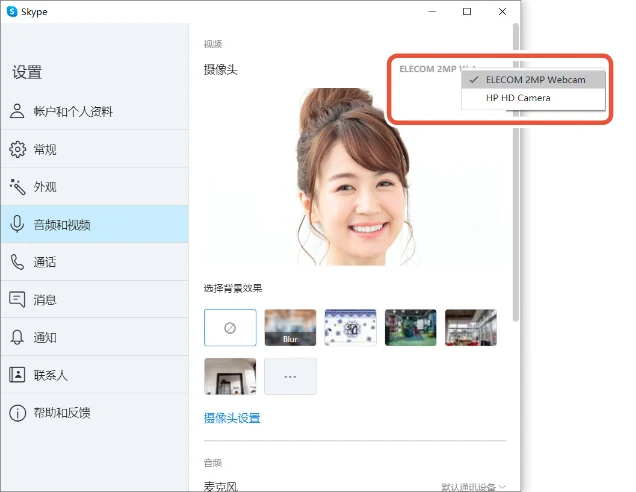Click the vertical scrollbar of settings panel

(516, 172)
